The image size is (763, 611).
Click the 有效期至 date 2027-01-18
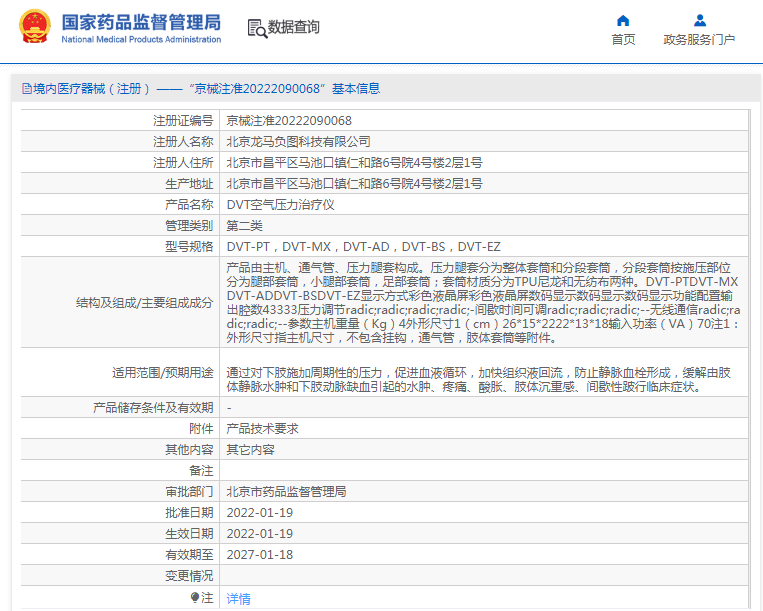pos(260,554)
